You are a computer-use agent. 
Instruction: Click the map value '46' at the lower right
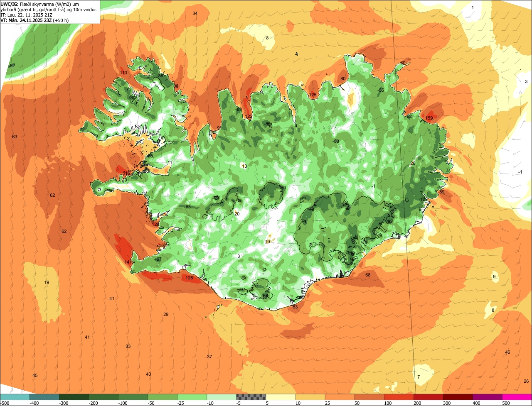coord(507,352)
